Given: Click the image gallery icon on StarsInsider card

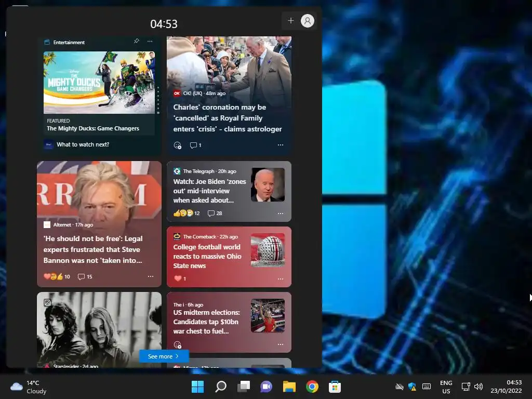Looking at the screenshot, I should [x=47, y=303].
